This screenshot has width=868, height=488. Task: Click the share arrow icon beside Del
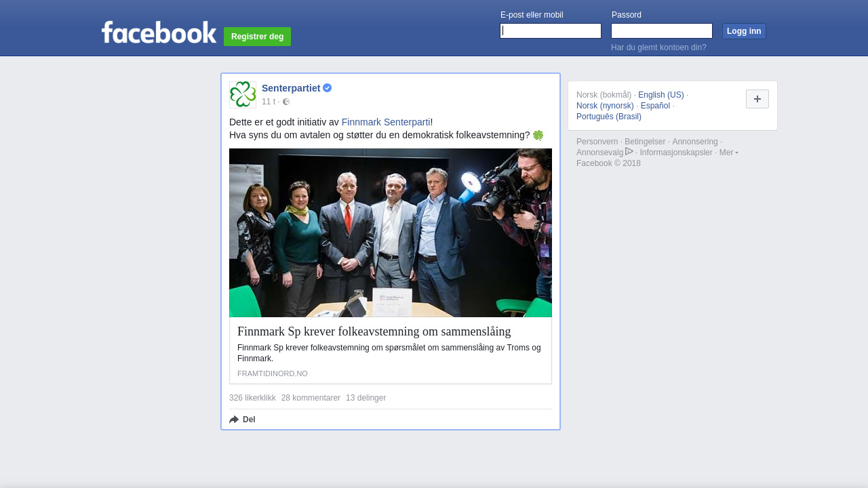234,420
